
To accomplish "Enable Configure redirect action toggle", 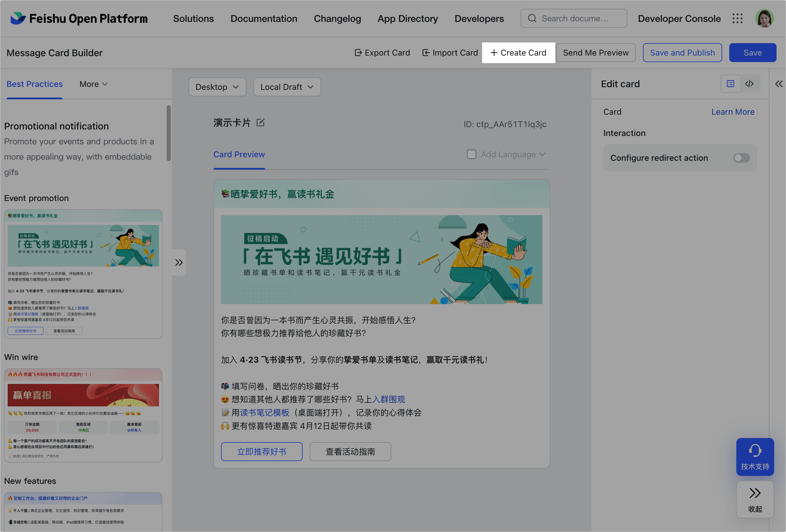I will tap(741, 158).
